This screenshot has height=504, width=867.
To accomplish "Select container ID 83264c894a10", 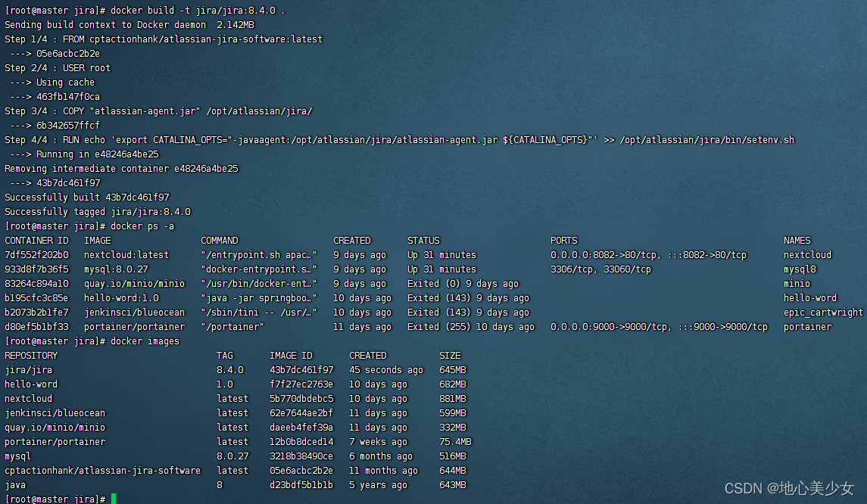I will (36, 284).
